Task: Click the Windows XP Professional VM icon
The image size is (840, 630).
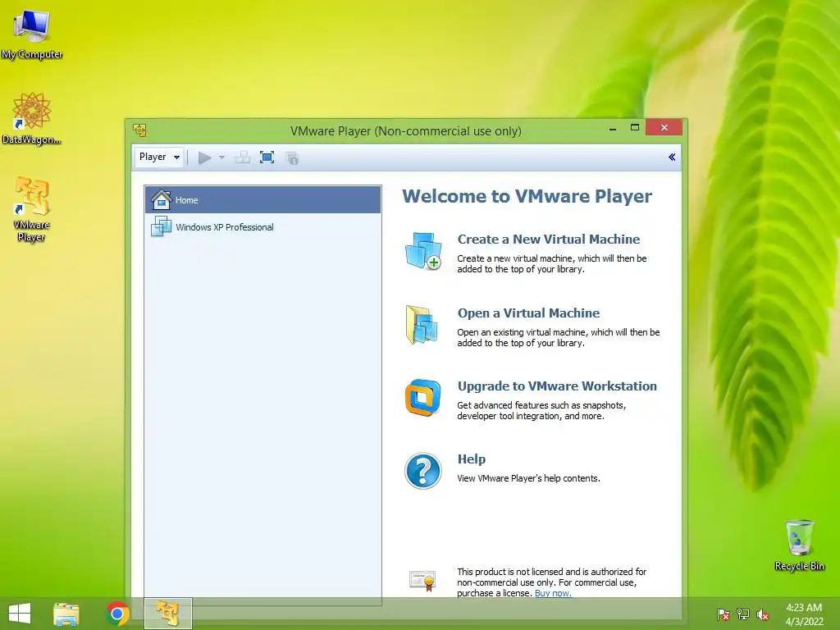Action: 162,226
